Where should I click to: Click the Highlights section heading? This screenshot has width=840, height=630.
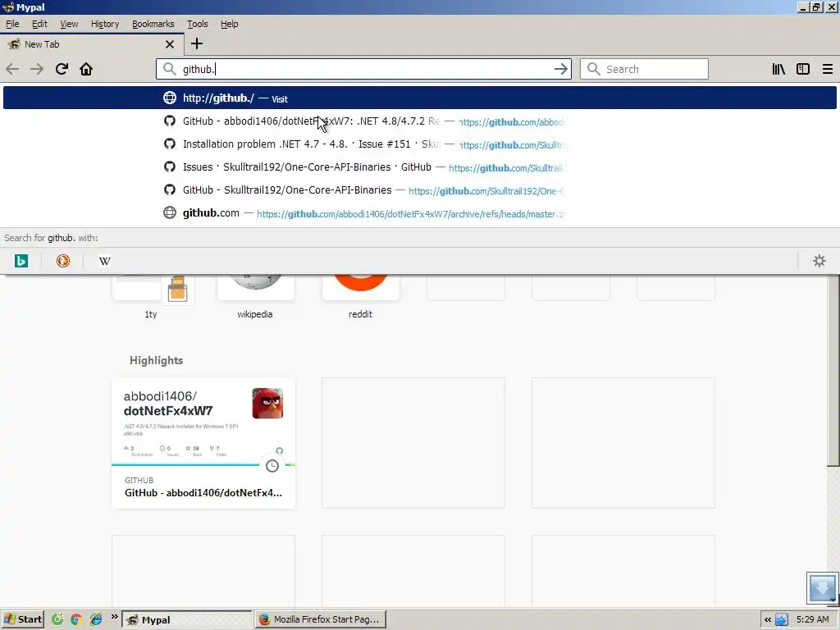(x=156, y=361)
